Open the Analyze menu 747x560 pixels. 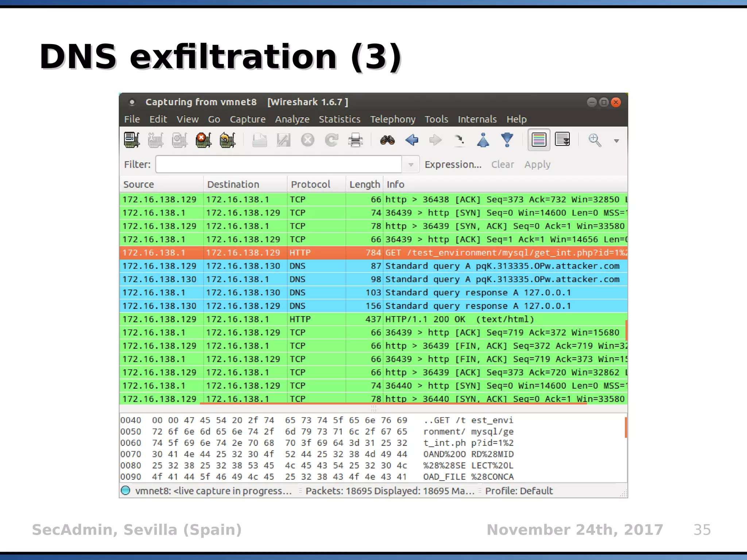pyautogui.click(x=292, y=120)
